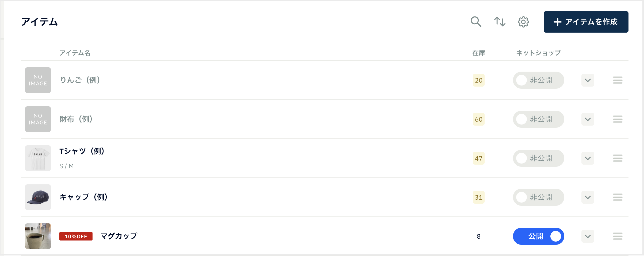Click the Tシャツ product thumbnail
The height and width of the screenshot is (256, 644).
pos(38,158)
